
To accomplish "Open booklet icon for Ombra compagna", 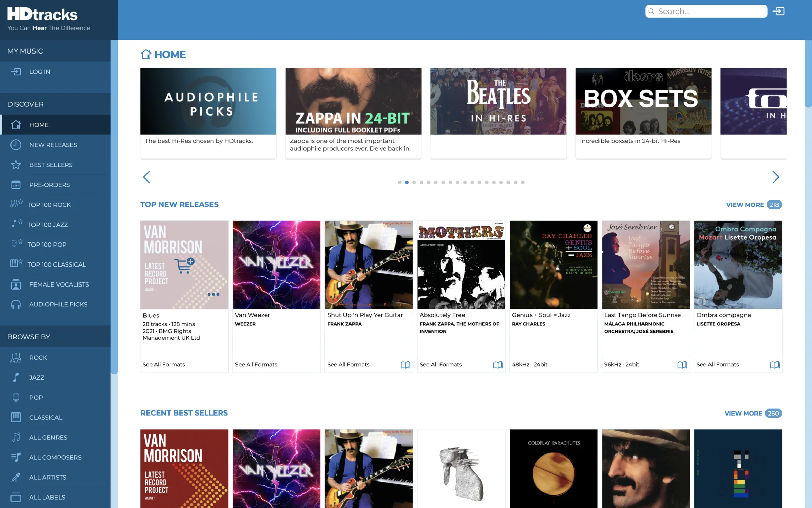I will (x=774, y=365).
